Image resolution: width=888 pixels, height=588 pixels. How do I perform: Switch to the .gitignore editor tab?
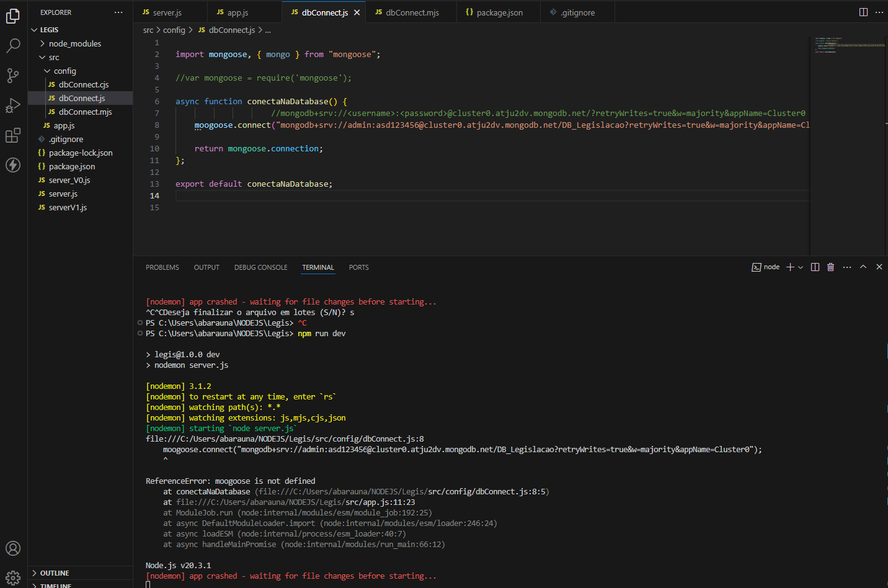[x=577, y=12]
